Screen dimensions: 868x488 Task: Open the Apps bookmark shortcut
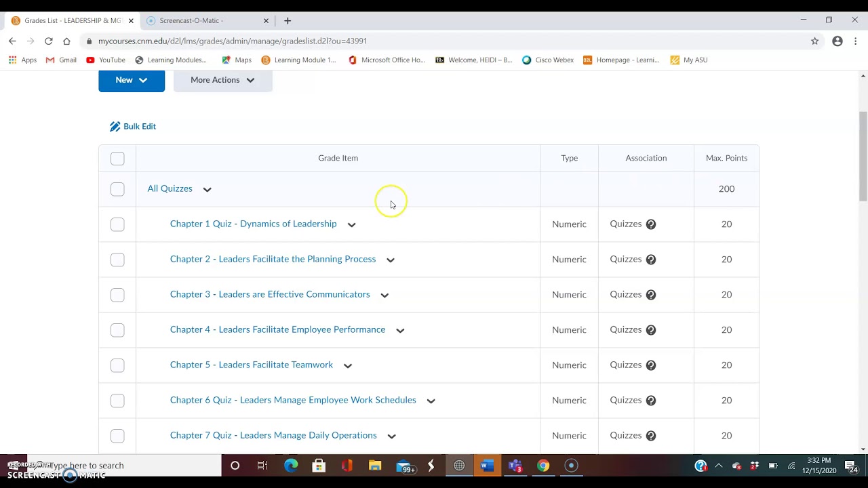coord(22,60)
